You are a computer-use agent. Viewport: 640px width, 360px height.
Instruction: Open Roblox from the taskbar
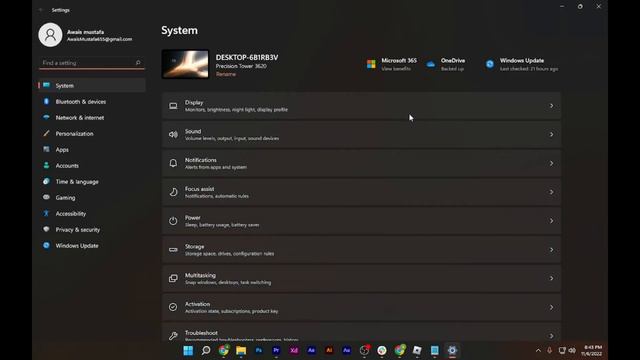[417, 350]
